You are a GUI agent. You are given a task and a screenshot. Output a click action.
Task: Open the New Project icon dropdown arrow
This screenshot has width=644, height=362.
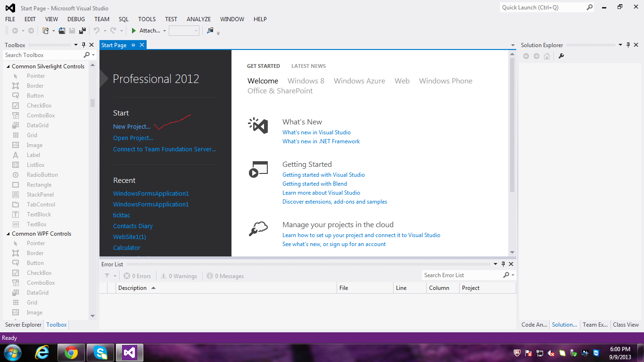click(x=53, y=31)
